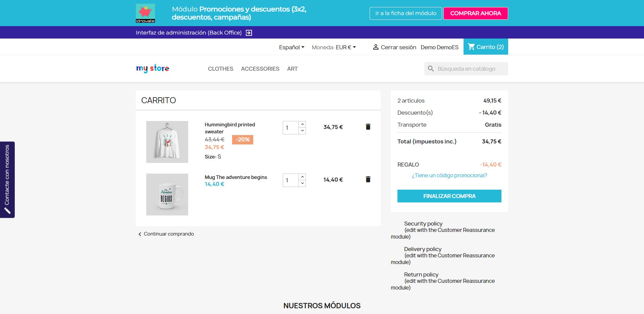Increase quantity of Hummingbird printed sweater

[302, 124]
